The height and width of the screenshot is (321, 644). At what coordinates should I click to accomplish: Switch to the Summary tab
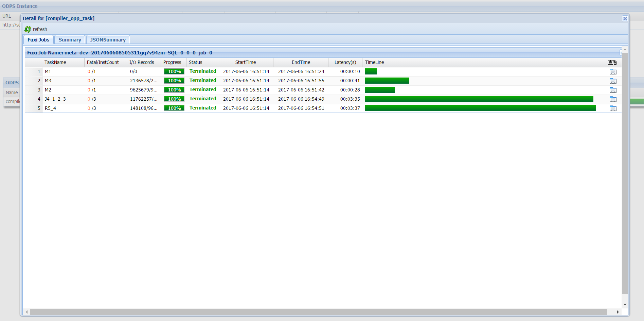[70, 40]
